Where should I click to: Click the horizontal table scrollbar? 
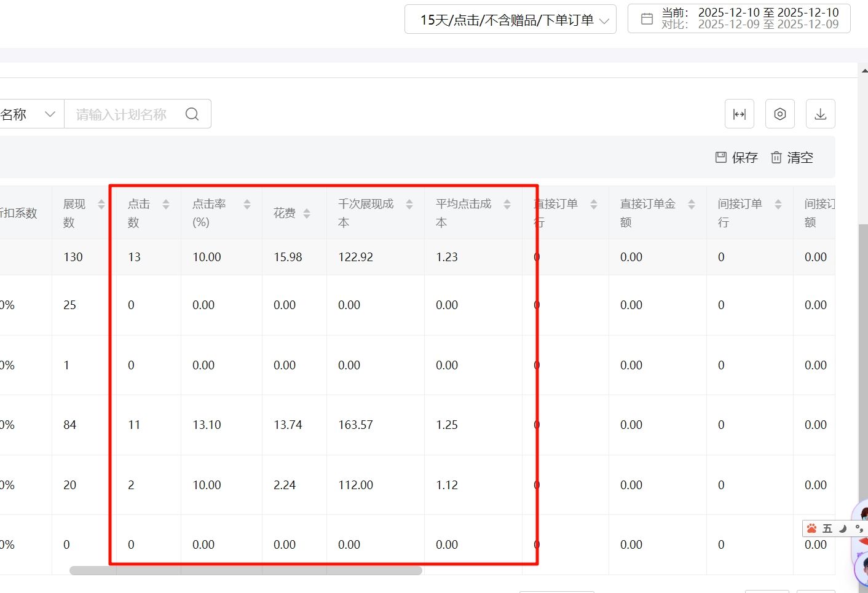[x=246, y=571]
